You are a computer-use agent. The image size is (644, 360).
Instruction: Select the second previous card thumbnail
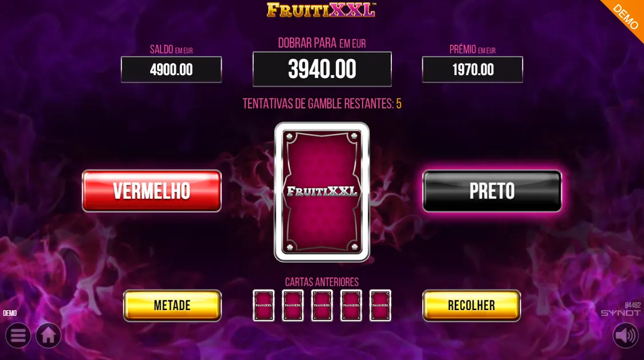pos(293,306)
